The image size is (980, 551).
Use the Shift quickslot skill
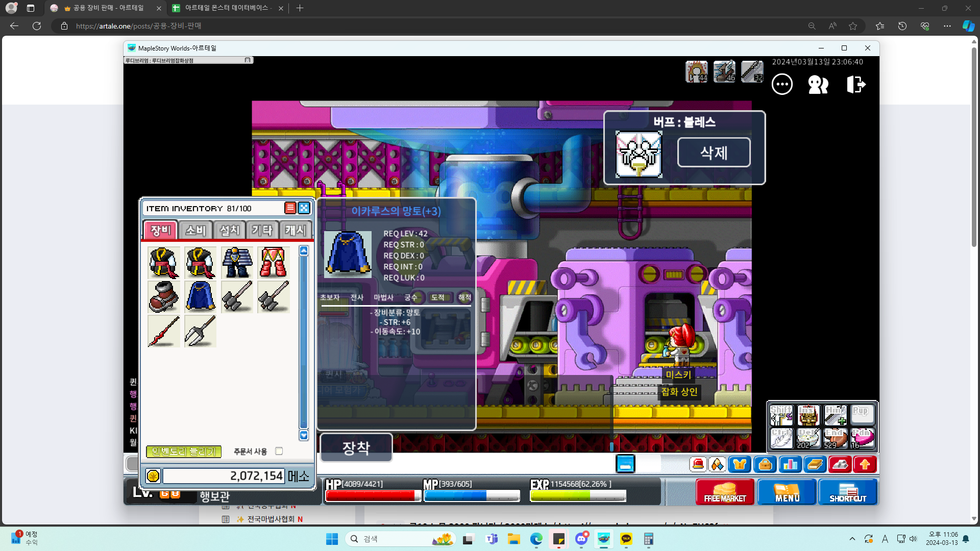[781, 415]
